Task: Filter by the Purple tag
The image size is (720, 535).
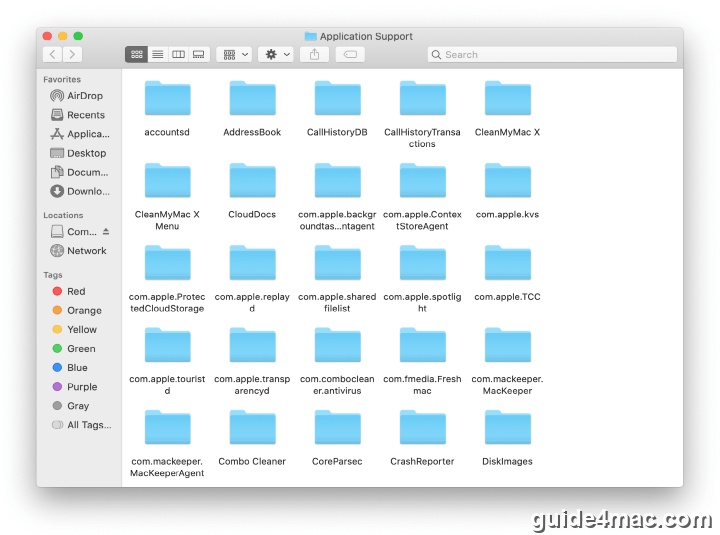Action: pos(75,387)
